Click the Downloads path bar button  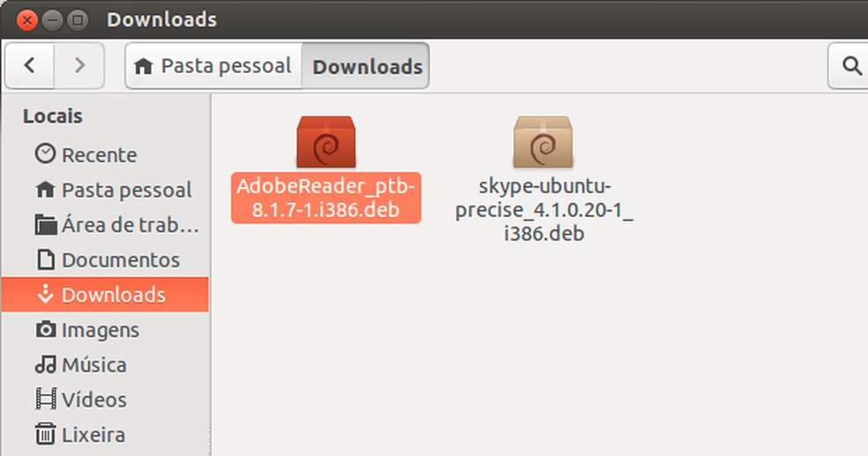(x=367, y=66)
